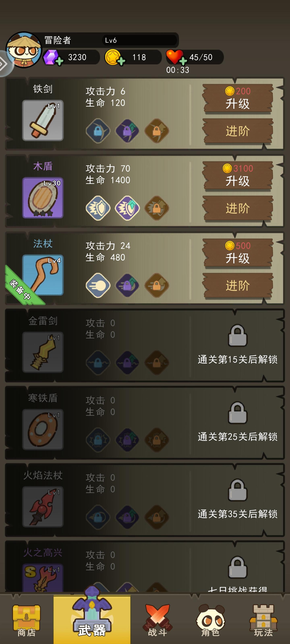Screen dimensions: 290x644
Task: Tap the heart stamina add icon
Action: (183, 61)
